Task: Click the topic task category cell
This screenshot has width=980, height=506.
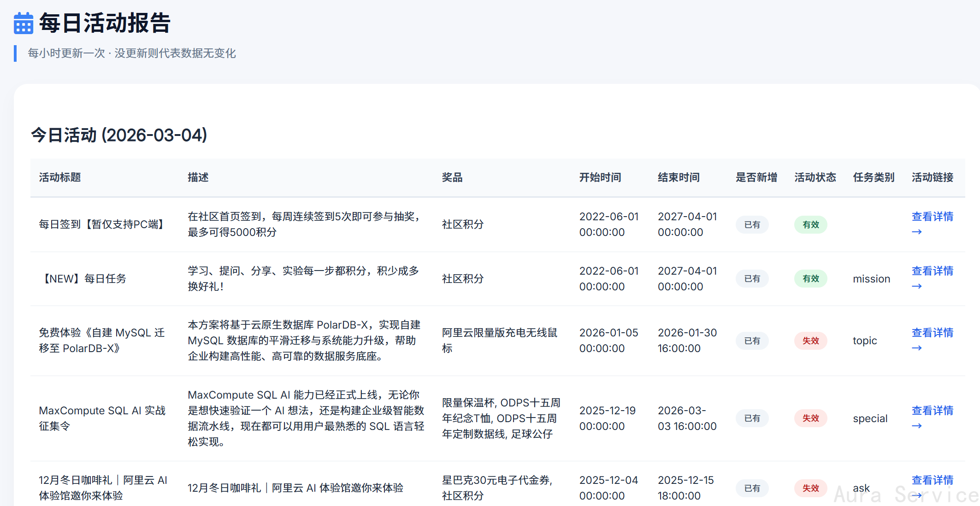Action: tap(865, 341)
